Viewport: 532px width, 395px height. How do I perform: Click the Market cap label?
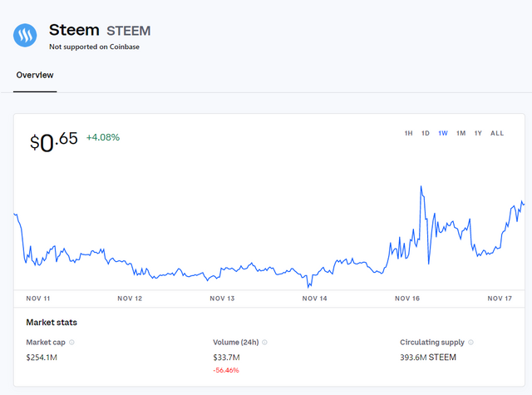click(x=46, y=343)
